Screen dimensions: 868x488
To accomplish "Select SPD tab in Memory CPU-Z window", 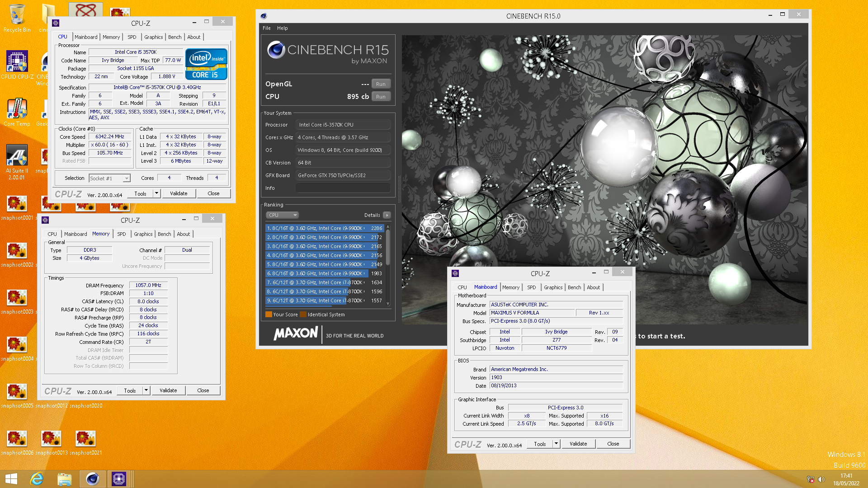I will coord(122,234).
